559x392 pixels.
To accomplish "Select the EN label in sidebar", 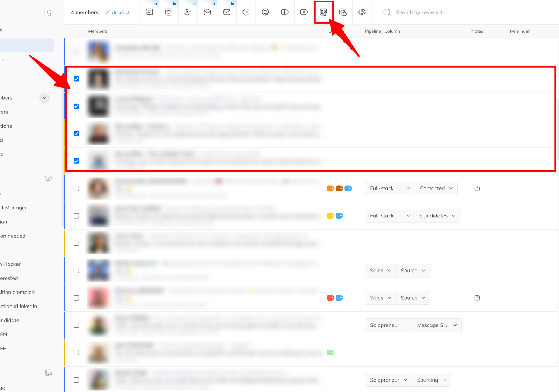I will [x=3, y=334].
